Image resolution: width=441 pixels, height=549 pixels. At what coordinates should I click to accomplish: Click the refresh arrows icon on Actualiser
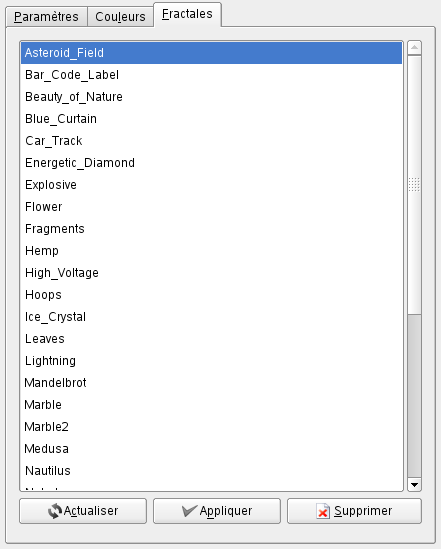55,511
